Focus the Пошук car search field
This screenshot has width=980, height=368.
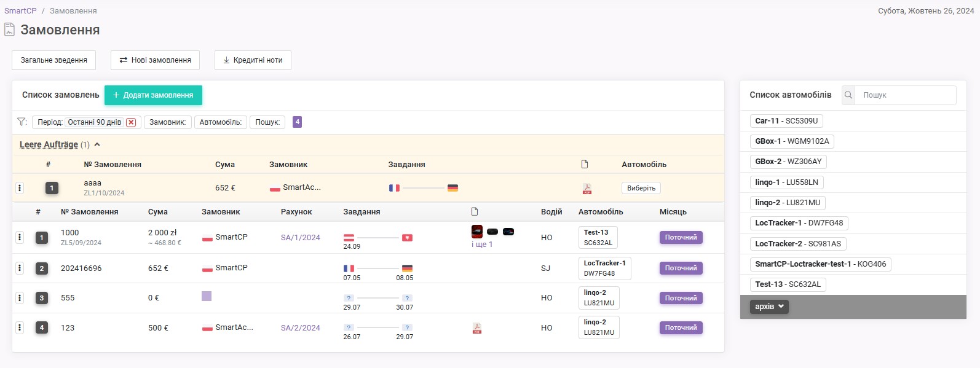(906, 95)
